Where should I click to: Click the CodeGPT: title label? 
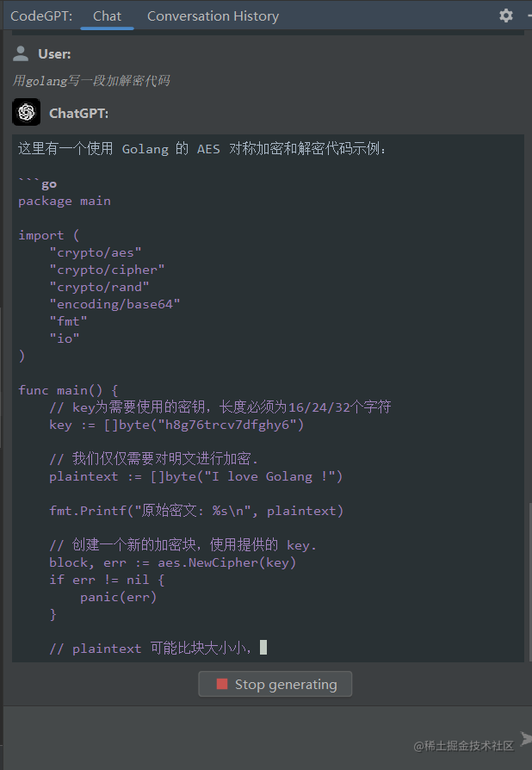40,16
